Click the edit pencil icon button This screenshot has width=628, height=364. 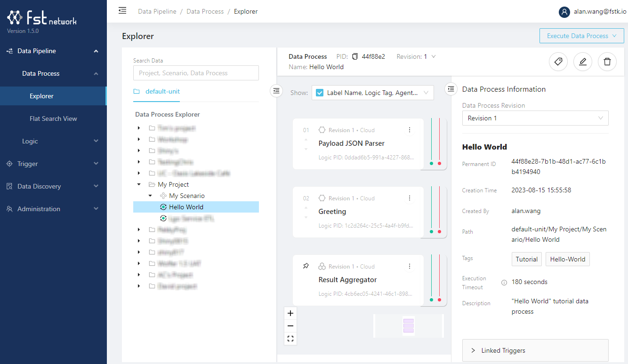583,62
